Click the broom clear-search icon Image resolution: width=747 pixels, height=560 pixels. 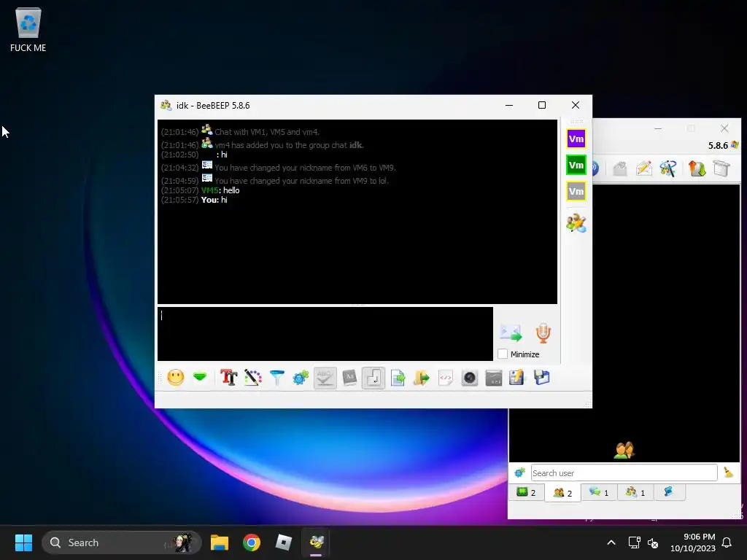point(728,472)
